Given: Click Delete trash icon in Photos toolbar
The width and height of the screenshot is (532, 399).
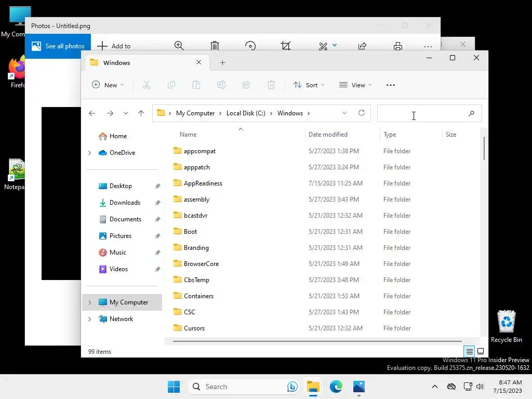Looking at the screenshot, I should 215,46.
